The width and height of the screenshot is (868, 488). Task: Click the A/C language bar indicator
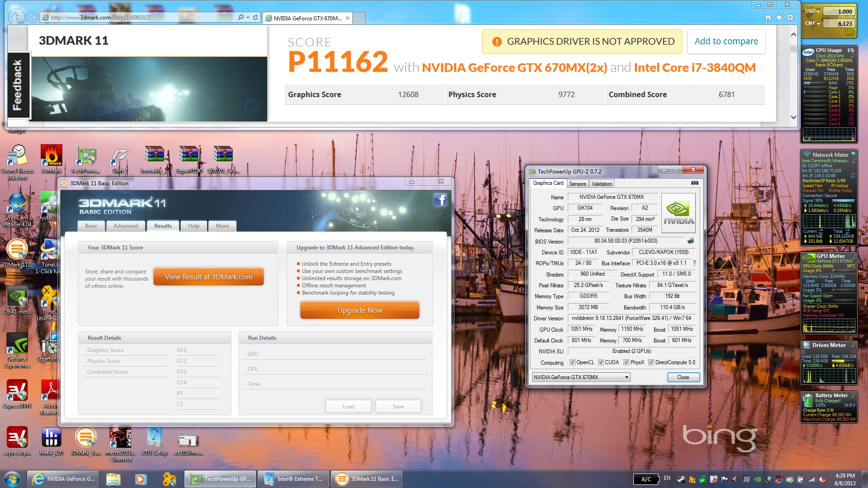coord(646,479)
